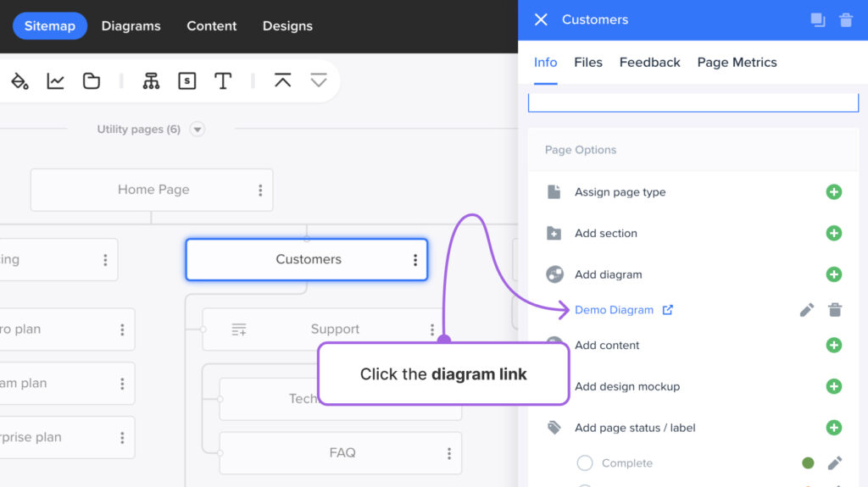
Task: Select the Text T tool
Action: [x=223, y=81]
